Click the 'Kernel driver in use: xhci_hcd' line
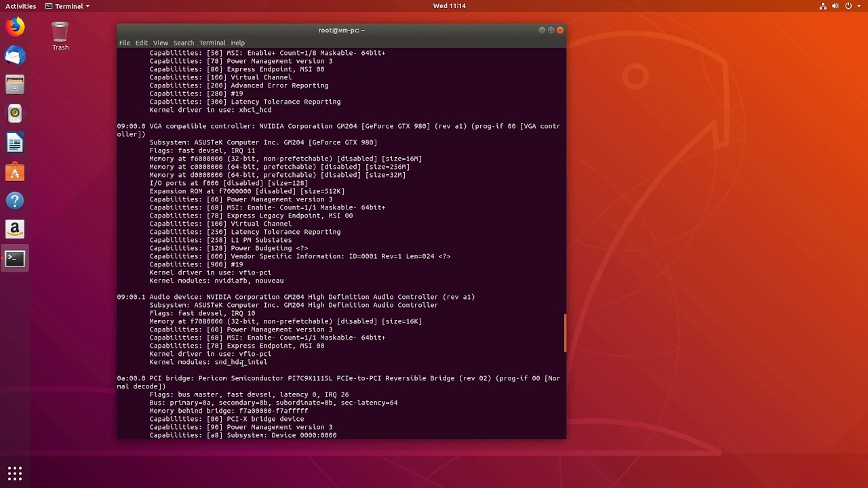Viewport: 868px width, 488px height. [x=210, y=110]
